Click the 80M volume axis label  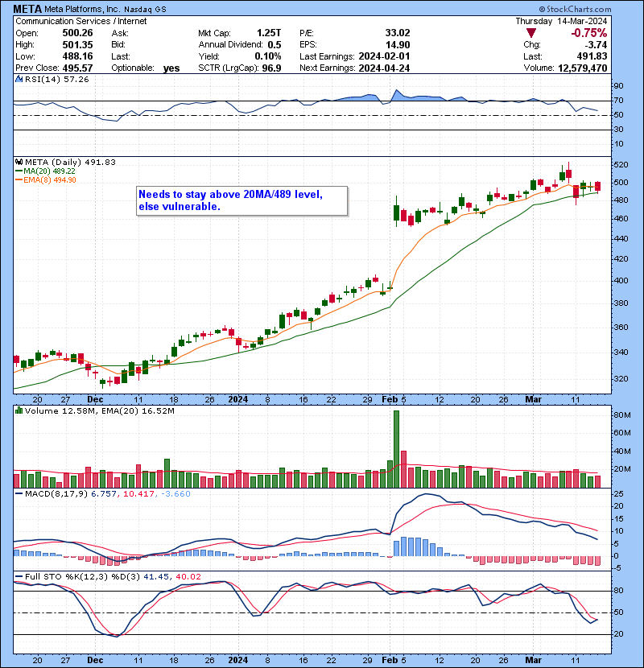pyautogui.click(x=622, y=414)
